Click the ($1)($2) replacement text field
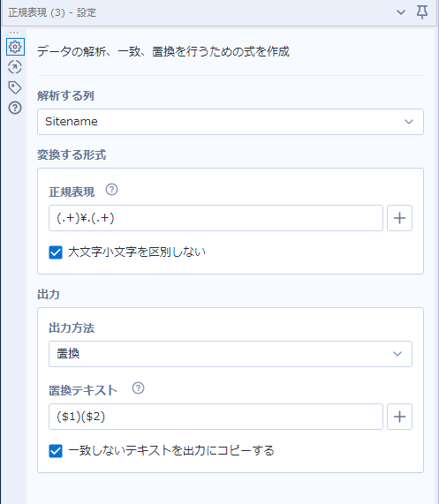The image size is (439, 504). click(x=216, y=417)
